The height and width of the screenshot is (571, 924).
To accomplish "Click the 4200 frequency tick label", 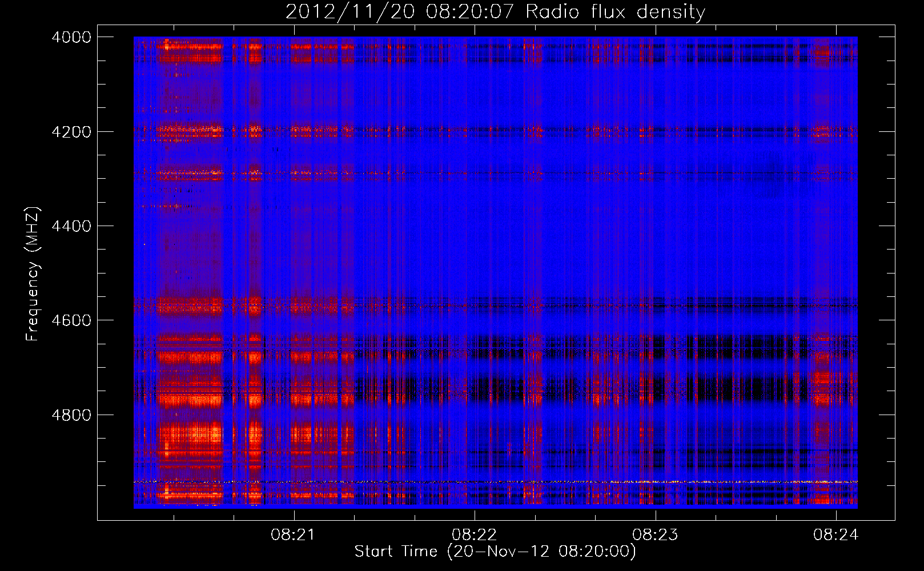I will tap(71, 132).
